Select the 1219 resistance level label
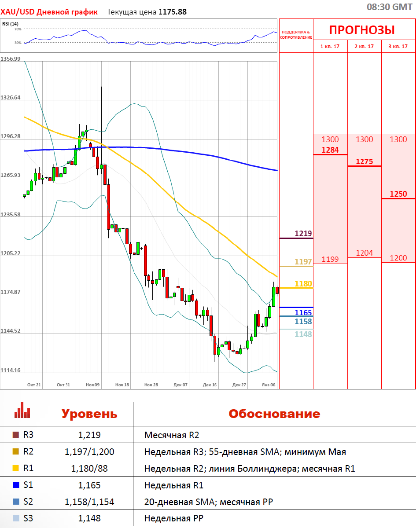Image resolution: width=420 pixels, height=528 pixels. [303, 233]
